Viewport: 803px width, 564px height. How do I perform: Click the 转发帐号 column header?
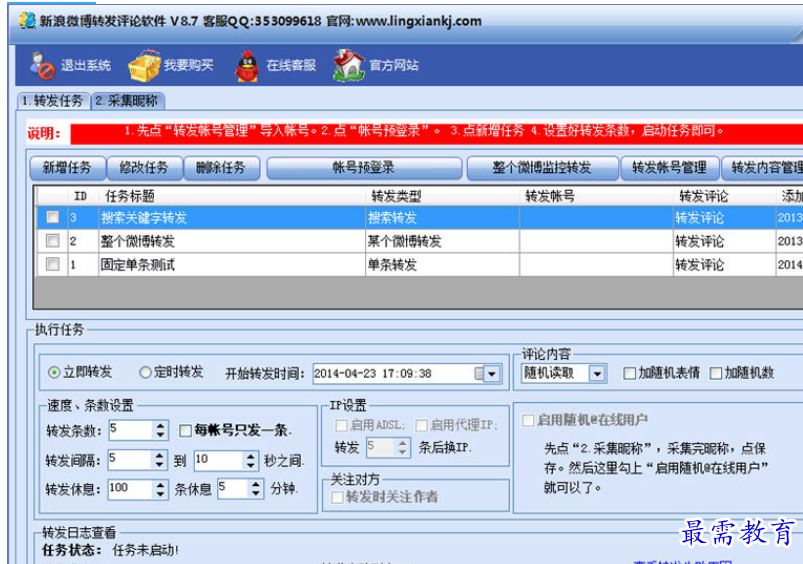tap(597, 196)
